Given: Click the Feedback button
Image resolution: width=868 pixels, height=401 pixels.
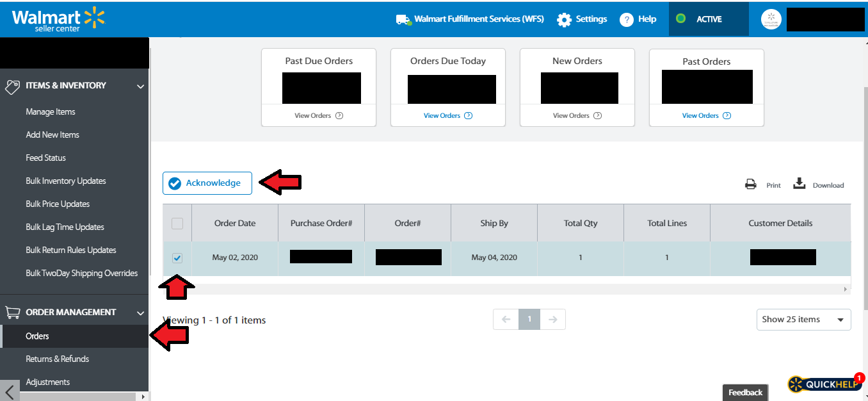Looking at the screenshot, I should (x=745, y=393).
